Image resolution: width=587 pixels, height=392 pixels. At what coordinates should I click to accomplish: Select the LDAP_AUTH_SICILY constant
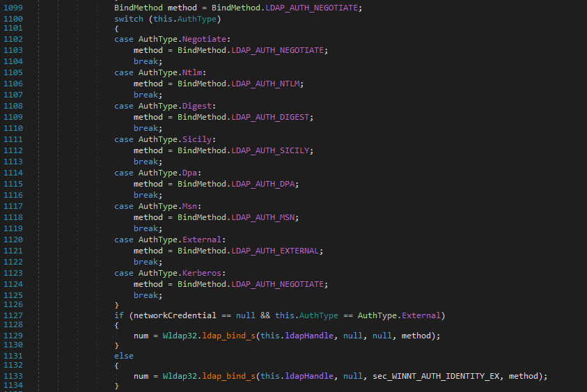pyautogui.click(x=270, y=150)
